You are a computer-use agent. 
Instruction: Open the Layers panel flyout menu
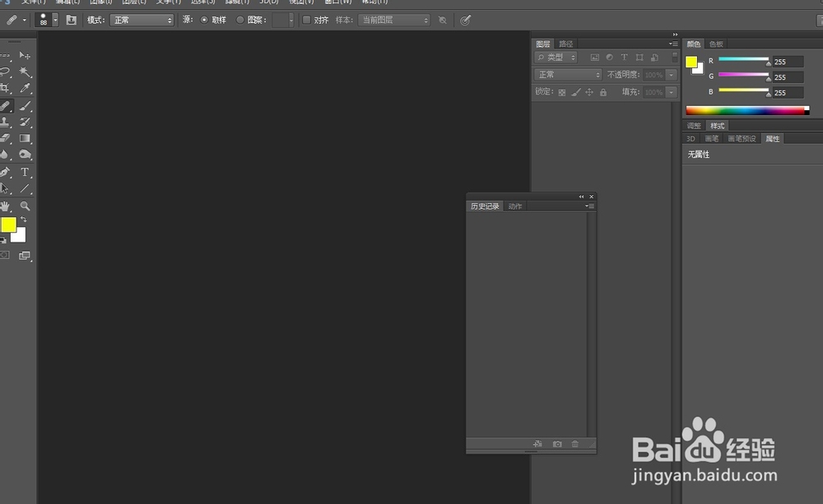[673, 44]
